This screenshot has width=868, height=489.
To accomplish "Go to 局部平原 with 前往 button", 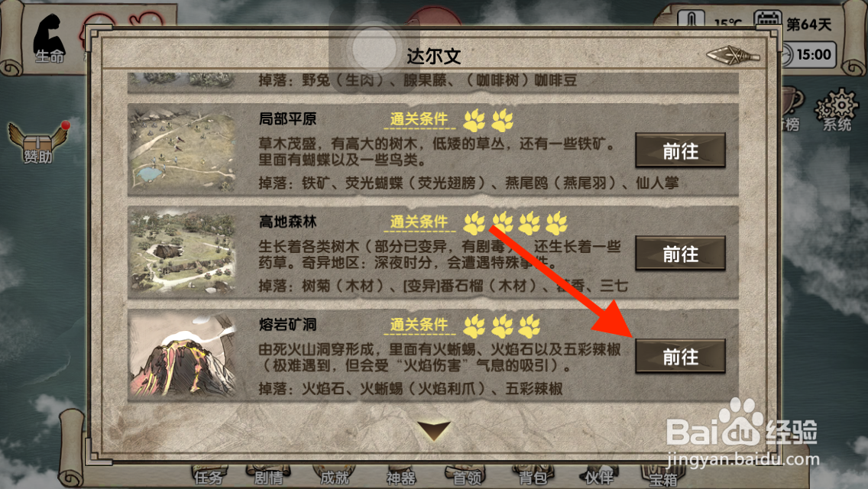I will [680, 150].
